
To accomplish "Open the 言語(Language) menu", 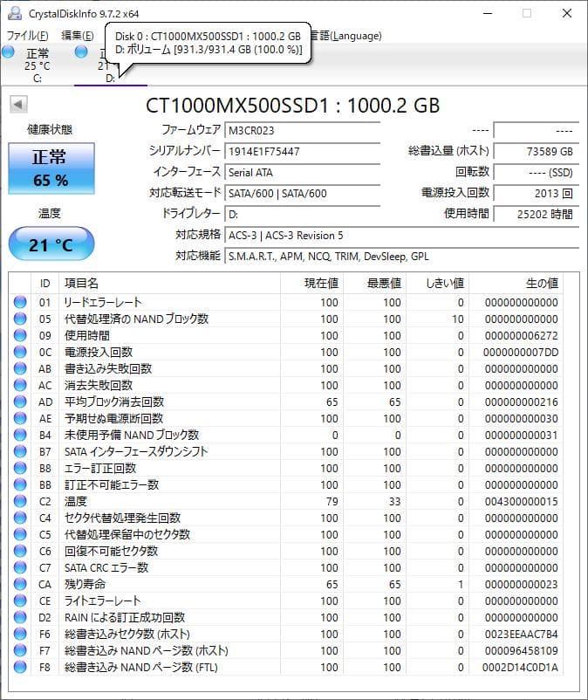I will (346, 36).
